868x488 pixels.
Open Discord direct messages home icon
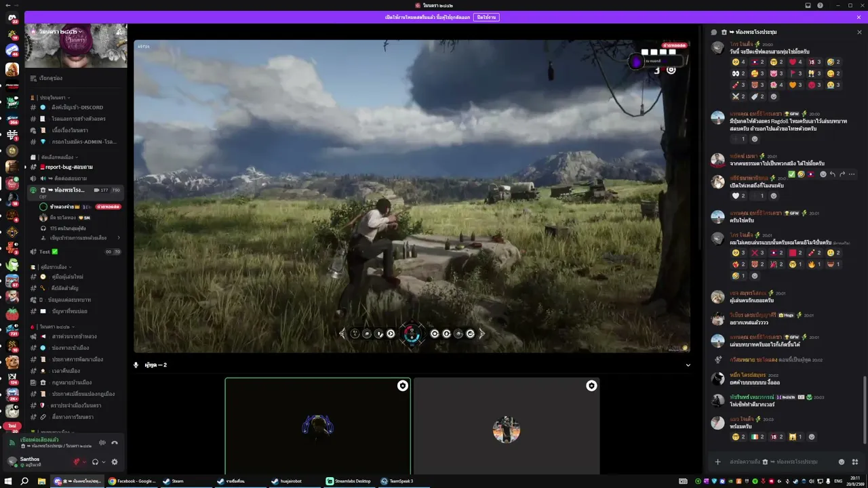coord(12,18)
